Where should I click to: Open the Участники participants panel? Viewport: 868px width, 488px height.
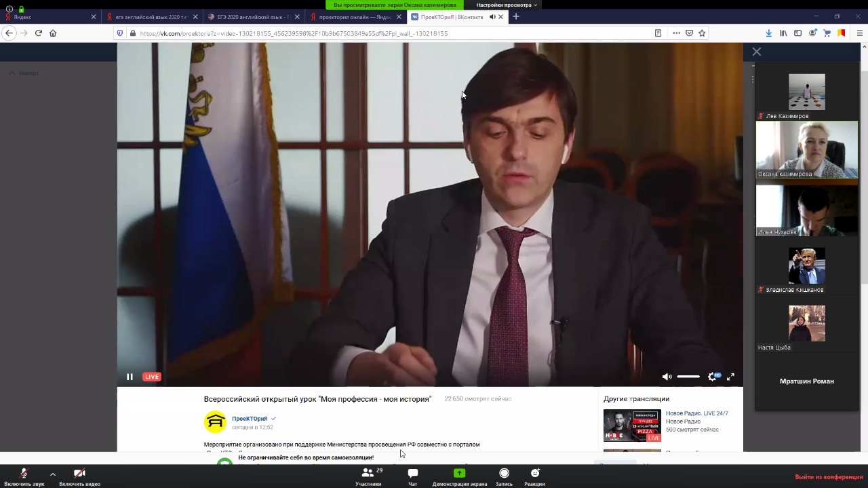click(x=368, y=476)
